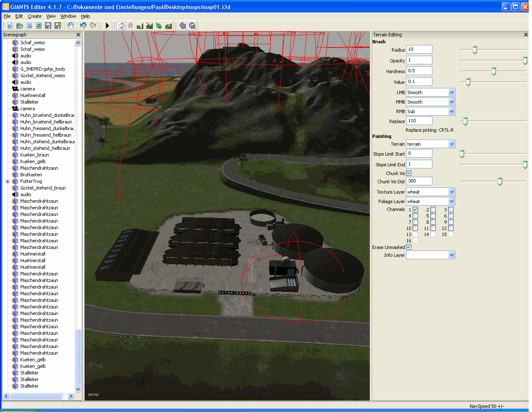
Task: Open the Window menu
Action: 68,16
